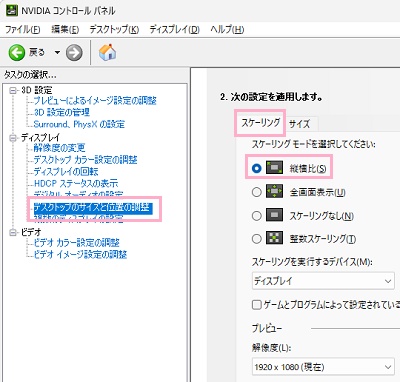Click the 整数スケーリング mode icon
The height and width of the screenshot is (382, 400).
(x=274, y=238)
